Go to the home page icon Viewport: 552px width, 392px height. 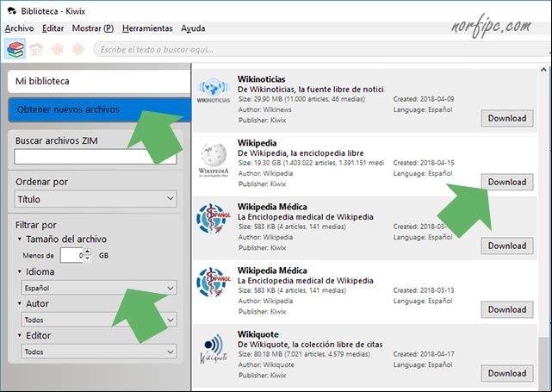point(36,49)
